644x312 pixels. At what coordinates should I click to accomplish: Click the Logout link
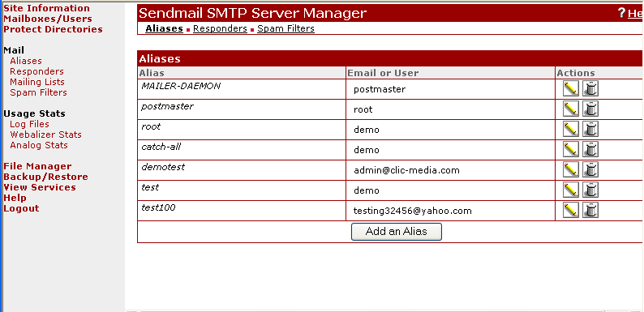21,208
